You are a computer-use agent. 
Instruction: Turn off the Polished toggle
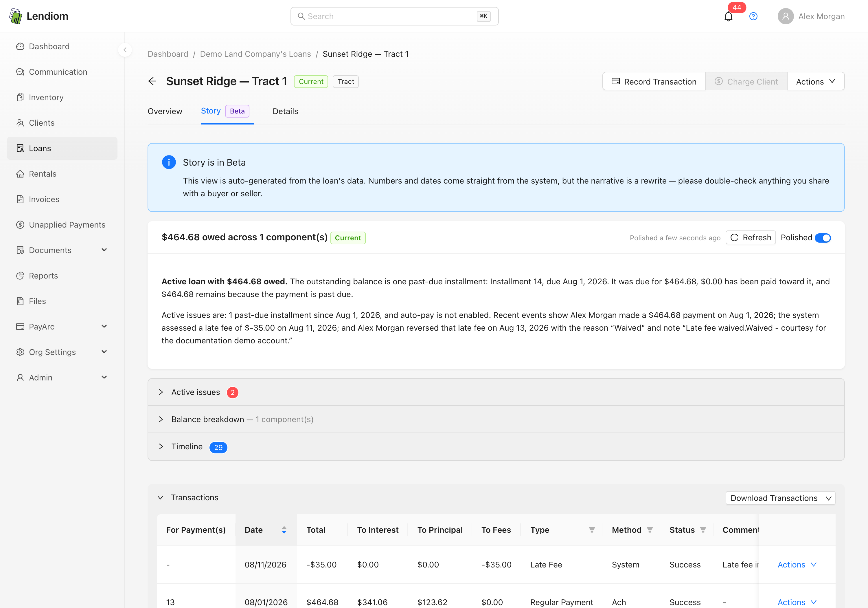823,238
